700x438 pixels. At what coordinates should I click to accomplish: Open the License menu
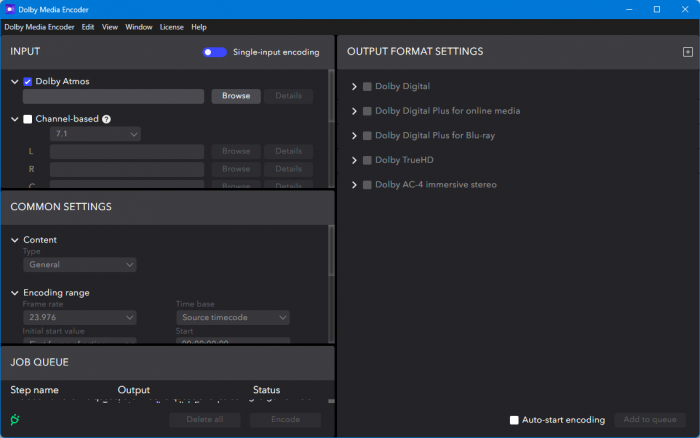[x=172, y=27]
